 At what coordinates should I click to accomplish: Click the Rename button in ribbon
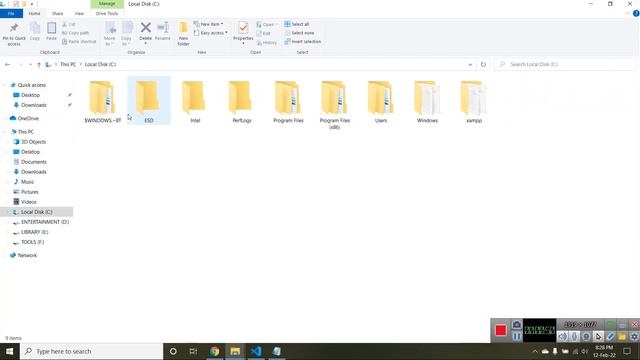[162, 31]
